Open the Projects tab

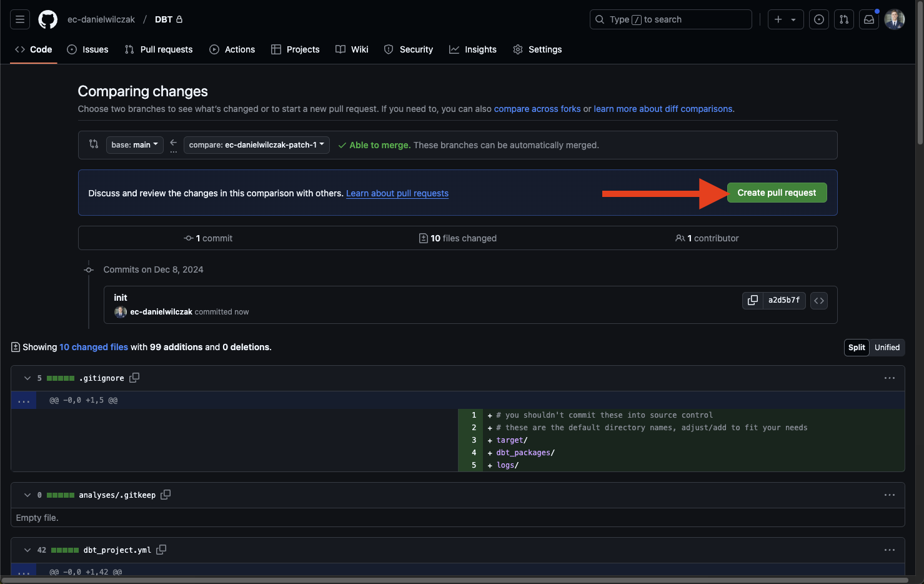pos(296,49)
